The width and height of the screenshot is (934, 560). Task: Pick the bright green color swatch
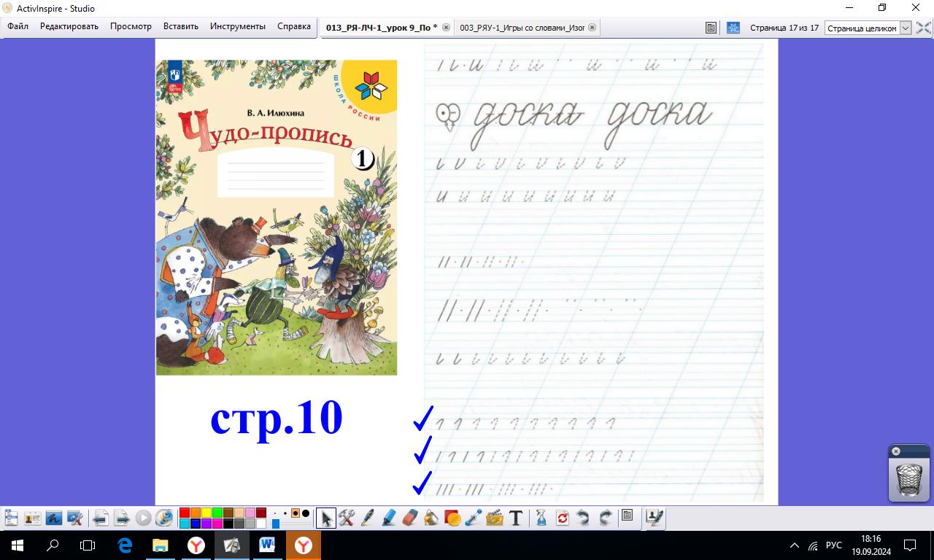(x=217, y=513)
